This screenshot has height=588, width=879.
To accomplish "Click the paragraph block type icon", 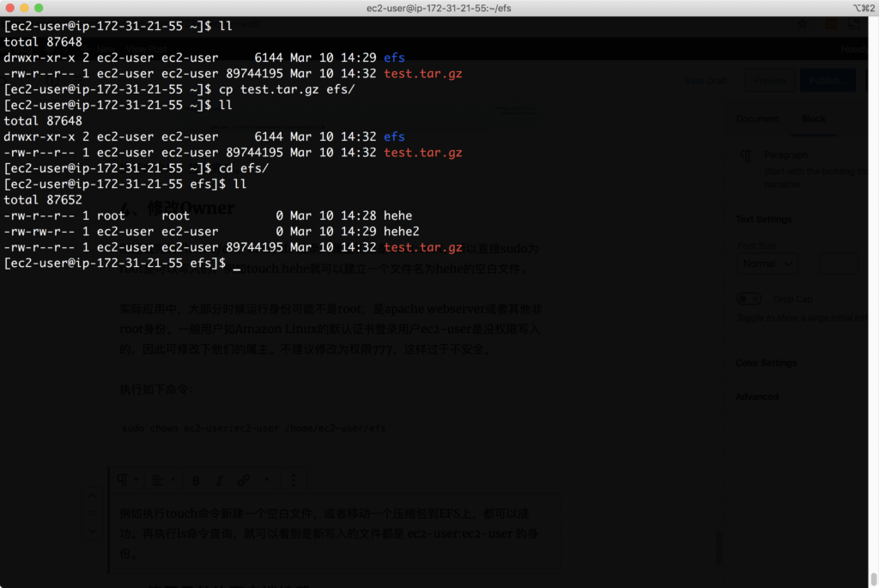I will pyautogui.click(x=123, y=480).
